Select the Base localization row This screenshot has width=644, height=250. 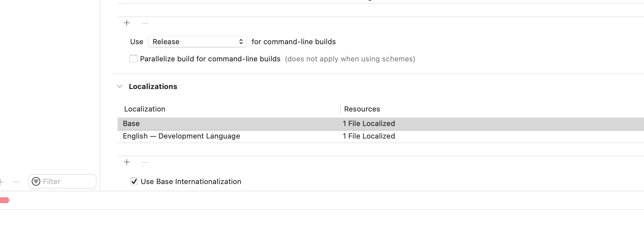[x=131, y=124]
